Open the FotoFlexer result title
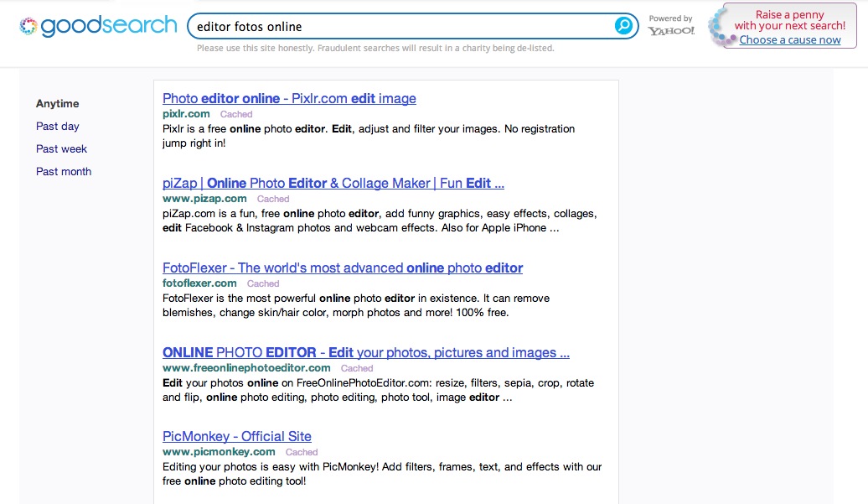This screenshot has height=504, width=868. pos(343,268)
